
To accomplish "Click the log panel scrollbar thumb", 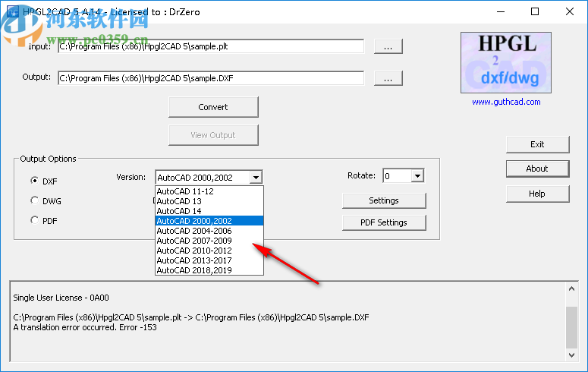I will point(571,327).
